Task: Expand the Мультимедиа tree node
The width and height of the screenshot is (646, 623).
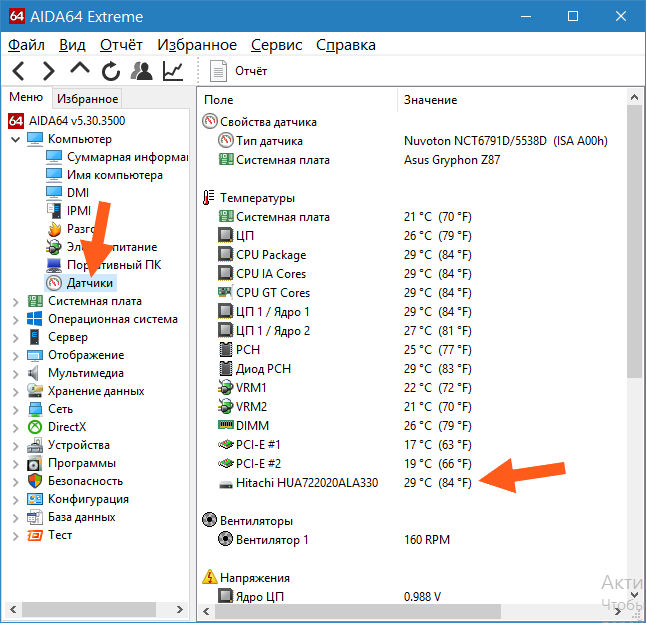Action: [16, 374]
